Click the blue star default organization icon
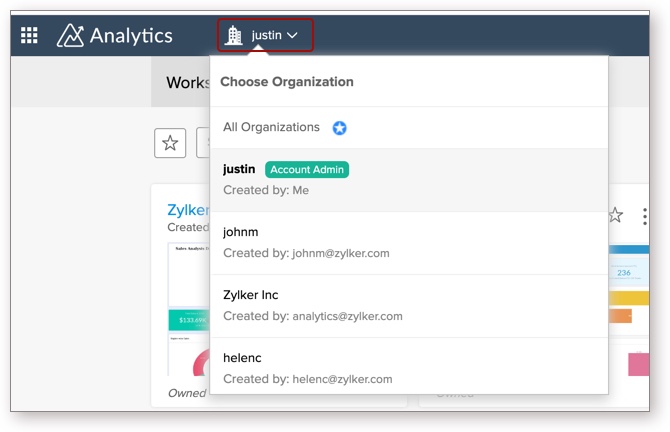This screenshot has height=432, width=670. (340, 128)
